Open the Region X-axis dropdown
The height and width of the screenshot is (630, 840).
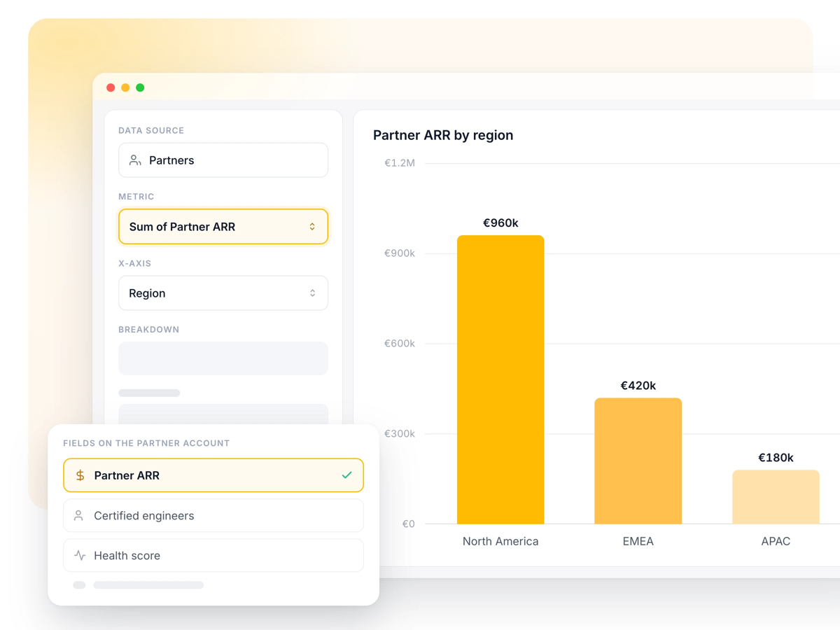[x=223, y=293]
